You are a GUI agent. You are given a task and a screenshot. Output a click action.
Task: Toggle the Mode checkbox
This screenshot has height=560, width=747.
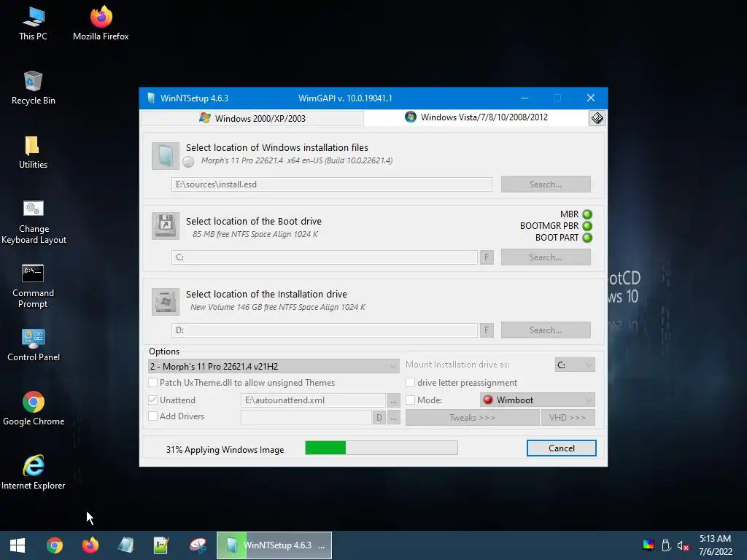(410, 400)
